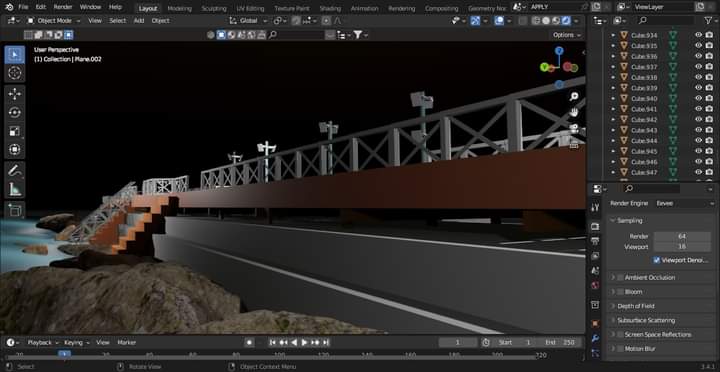Hide Cube.937 in viewport

(698, 67)
